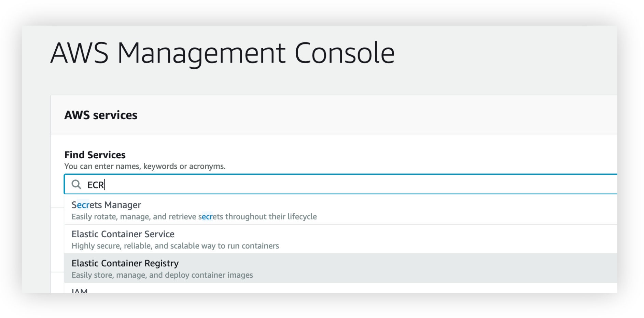The width and height of the screenshot is (644, 318).
Task: Click empty space right of ECR text in search box
Action: 341,185
